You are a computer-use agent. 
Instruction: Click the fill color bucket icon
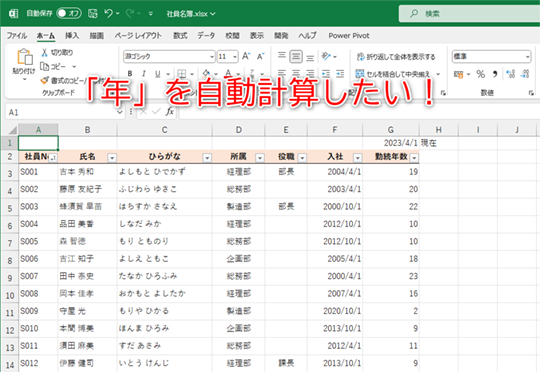point(206,73)
